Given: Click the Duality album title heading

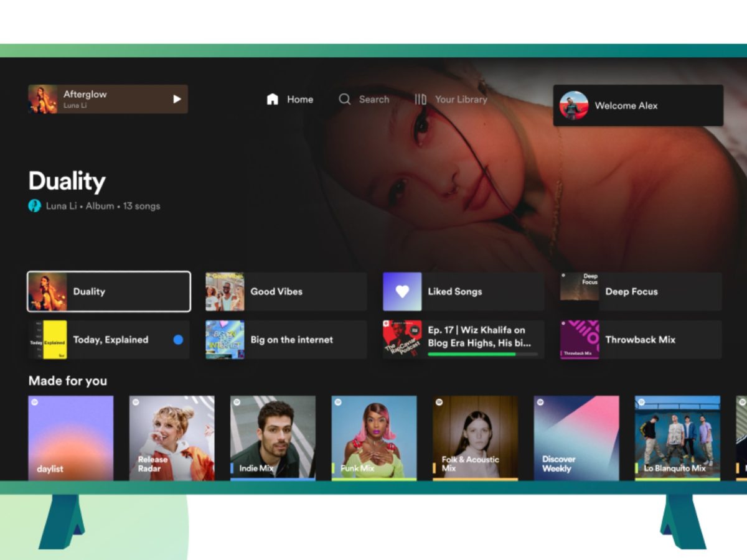Looking at the screenshot, I should pos(67,181).
